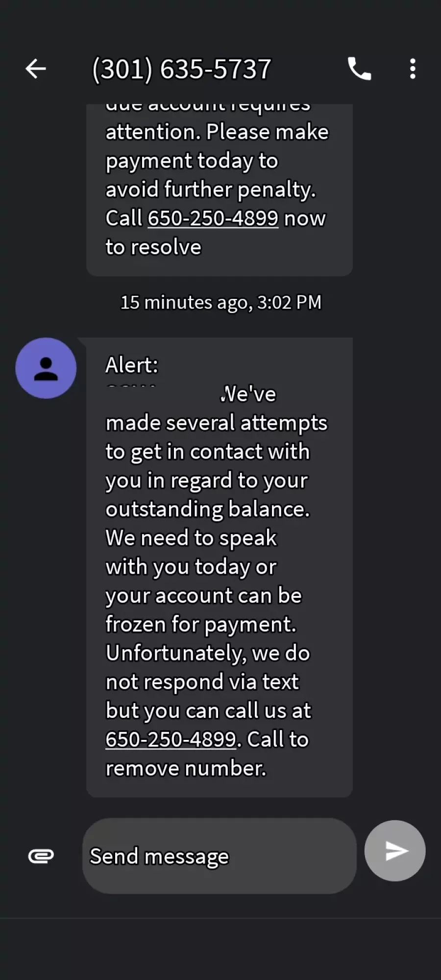Go back using the back arrow
The height and width of the screenshot is (980, 441).
[x=36, y=69]
